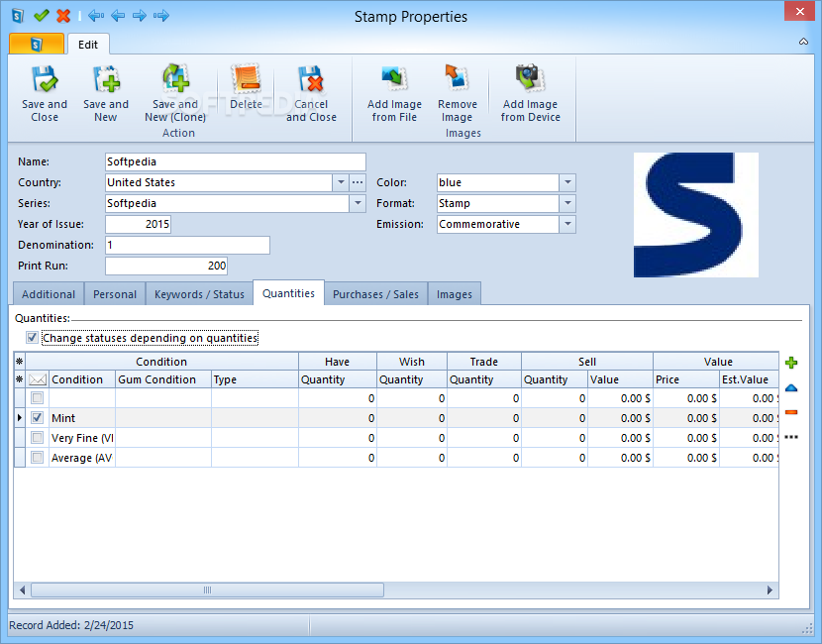Viewport: 822px width, 644px height.
Task: Click the horizontal scrollbar thumb
Action: tap(207, 590)
